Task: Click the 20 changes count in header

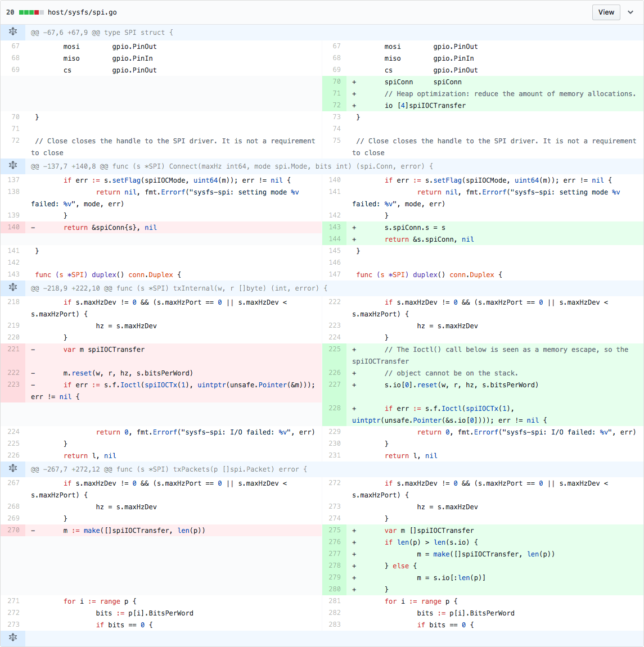Action: coord(10,12)
